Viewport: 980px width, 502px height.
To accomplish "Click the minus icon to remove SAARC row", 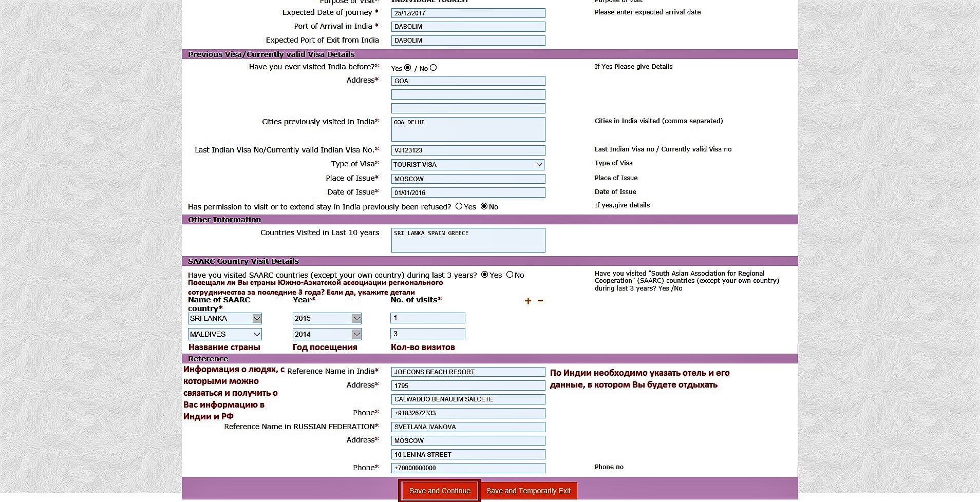I will (x=540, y=301).
